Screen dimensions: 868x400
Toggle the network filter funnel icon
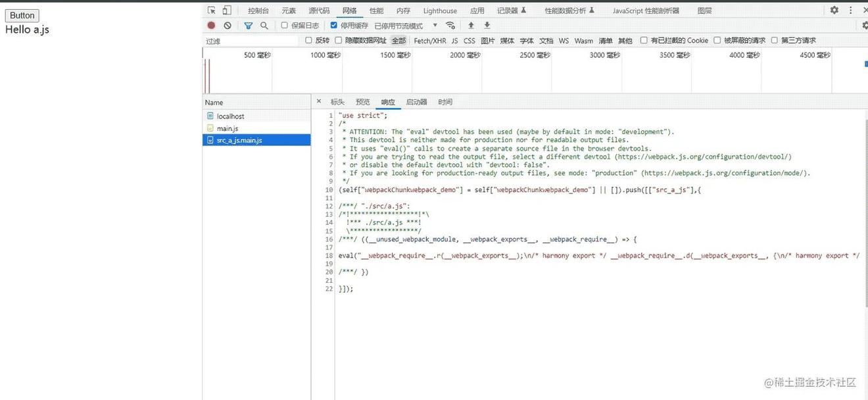(x=248, y=26)
